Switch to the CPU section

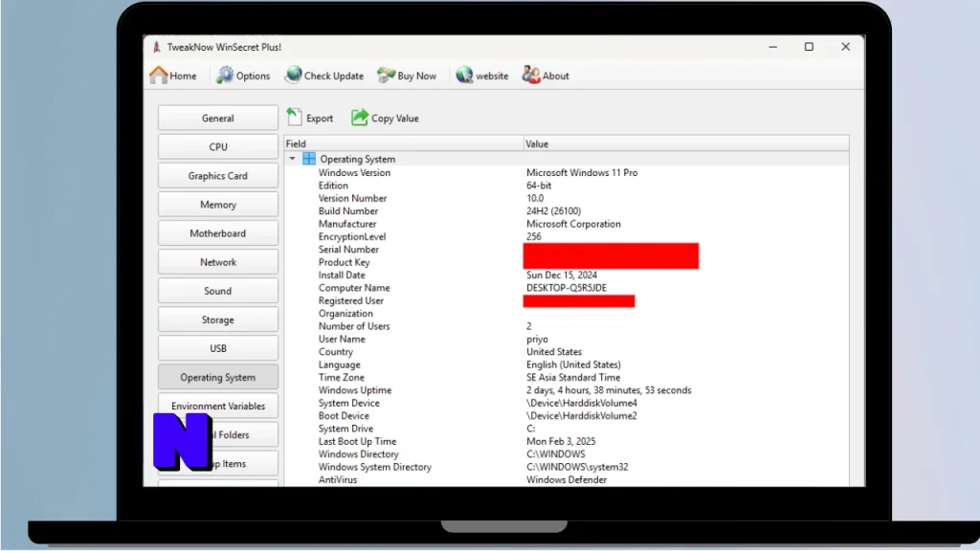point(217,146)
